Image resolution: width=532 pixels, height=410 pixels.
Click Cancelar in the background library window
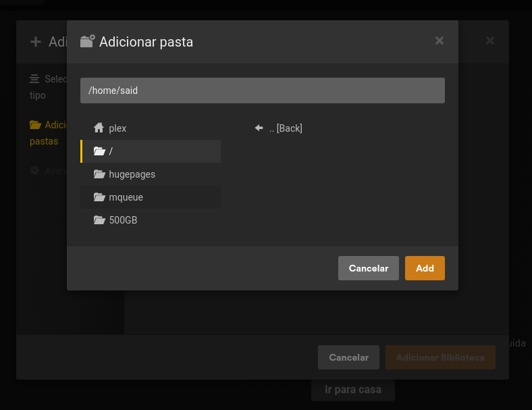(348, 357)
